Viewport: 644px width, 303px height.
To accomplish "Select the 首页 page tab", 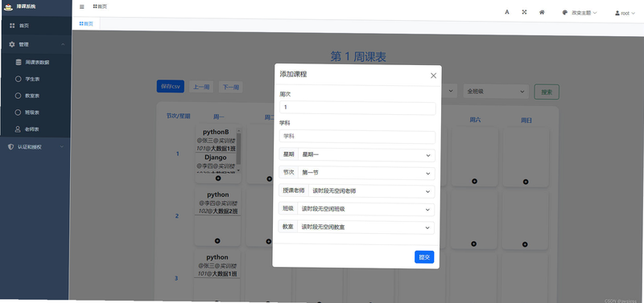I will [x=86, y=24].
